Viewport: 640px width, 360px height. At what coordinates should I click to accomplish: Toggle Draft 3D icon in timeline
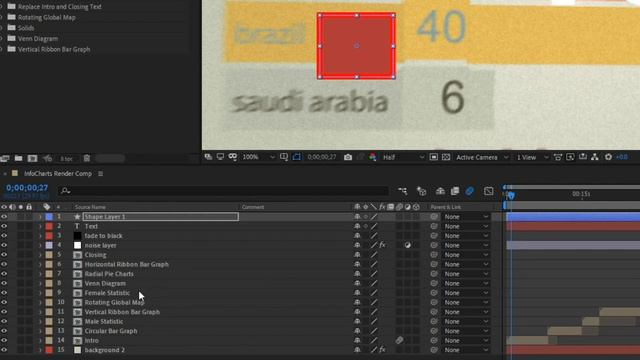(x=422, y=191)
